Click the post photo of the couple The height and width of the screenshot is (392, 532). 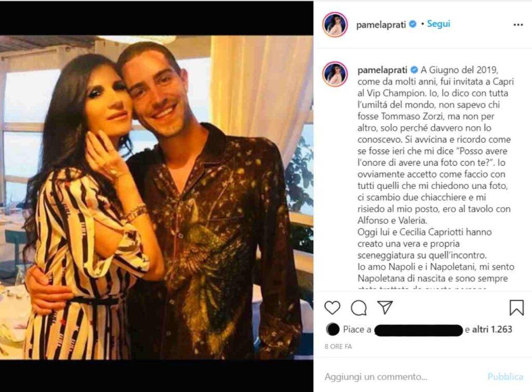156,197
